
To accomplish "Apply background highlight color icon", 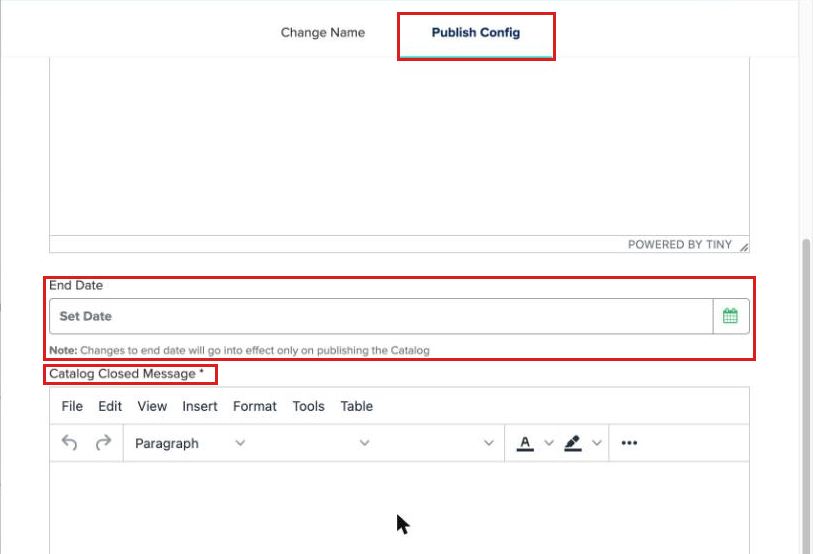I will 573,443.
